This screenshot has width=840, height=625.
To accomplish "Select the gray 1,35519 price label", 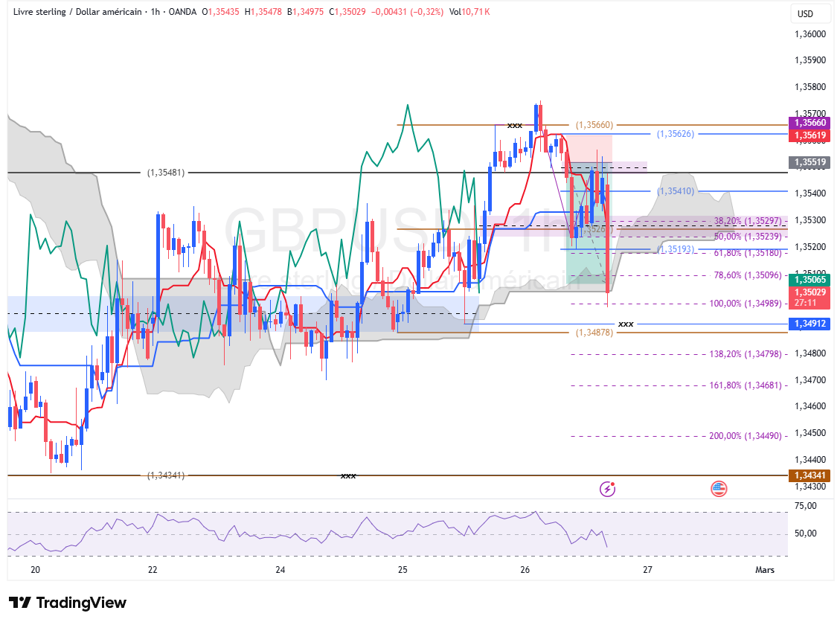I will pyautogui.click(x=809, y=161).
